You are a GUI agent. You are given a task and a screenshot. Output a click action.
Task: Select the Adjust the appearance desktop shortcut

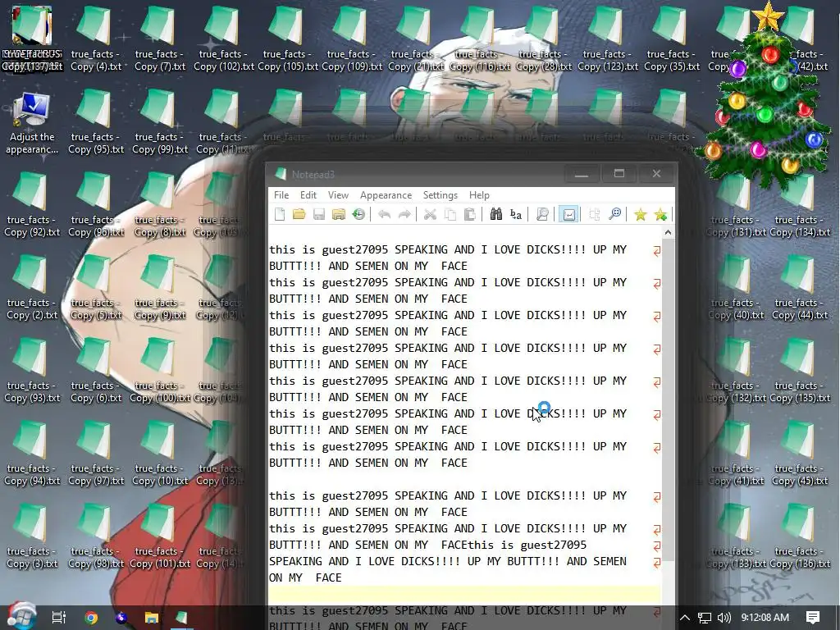(32, 124)
